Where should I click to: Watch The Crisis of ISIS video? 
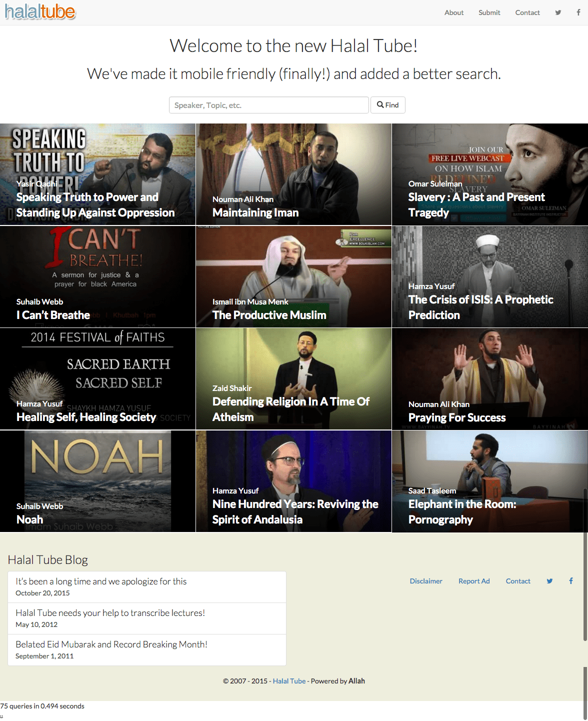pyautogui.click(x=490, y=276)
